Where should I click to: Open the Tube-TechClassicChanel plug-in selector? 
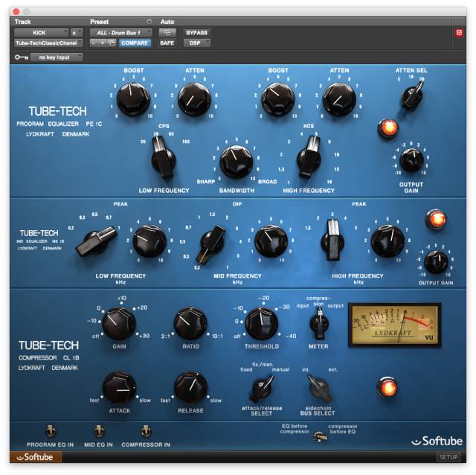[48, 43]
